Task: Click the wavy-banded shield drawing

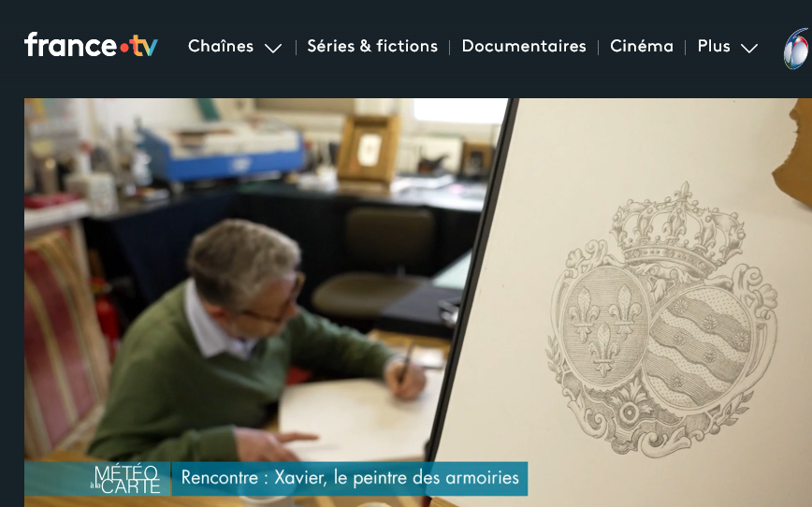Action: pyautogui.click(x=699, y=348)
